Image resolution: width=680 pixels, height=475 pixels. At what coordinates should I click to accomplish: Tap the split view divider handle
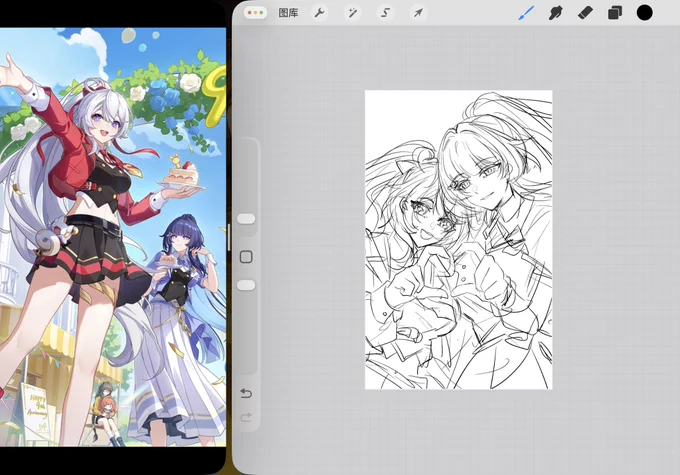[x=229, y=237]
